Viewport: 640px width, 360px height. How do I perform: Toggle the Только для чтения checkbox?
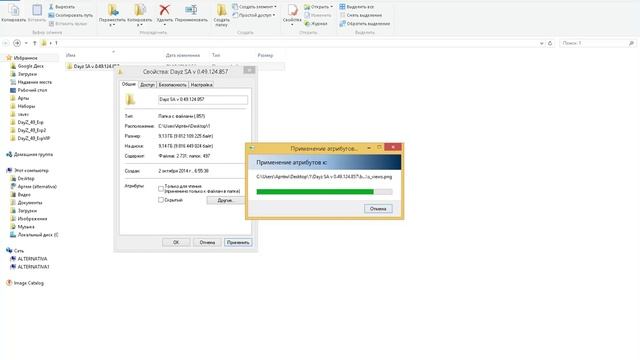[x=161, y=189]
